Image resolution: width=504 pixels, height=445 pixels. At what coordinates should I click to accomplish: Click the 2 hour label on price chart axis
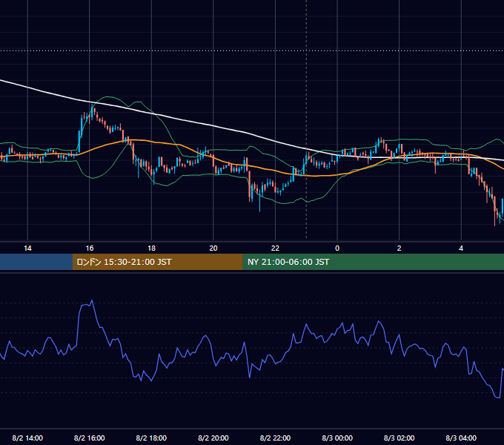(399, 248)
